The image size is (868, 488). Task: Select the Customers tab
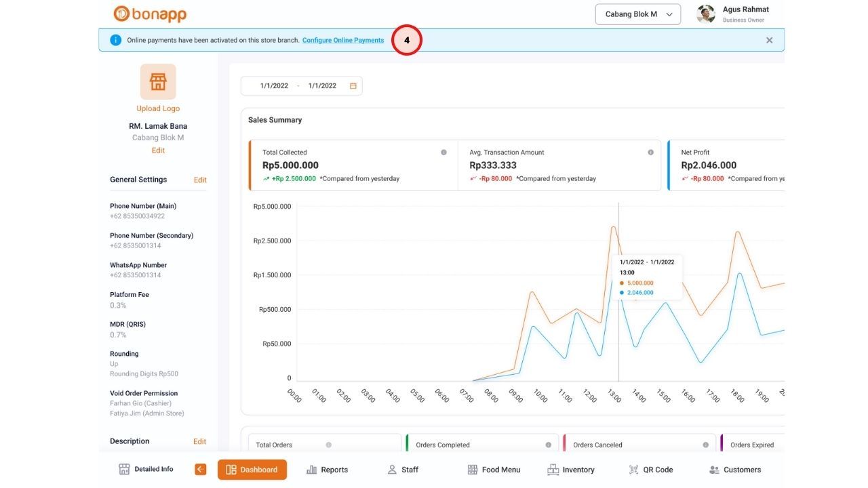click(734, 470)
